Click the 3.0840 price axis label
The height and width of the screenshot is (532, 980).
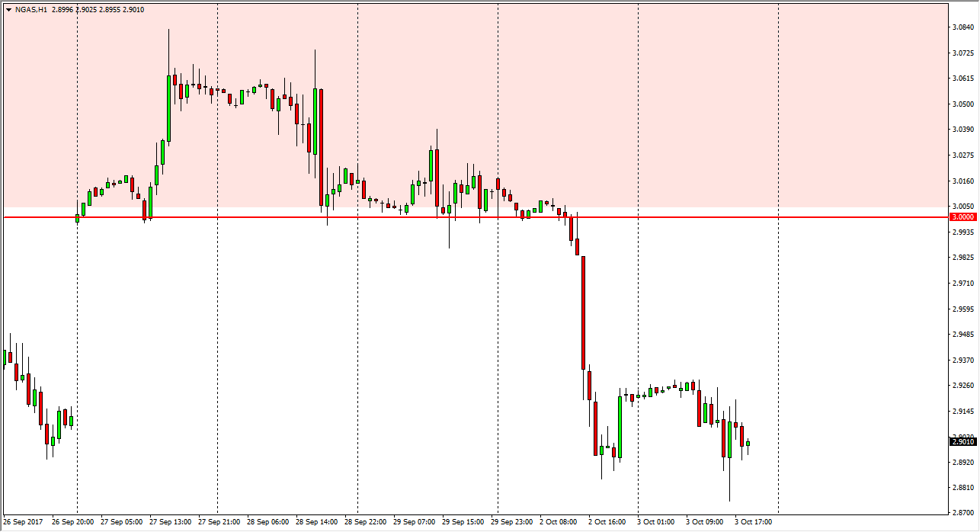tap(963, 27)
